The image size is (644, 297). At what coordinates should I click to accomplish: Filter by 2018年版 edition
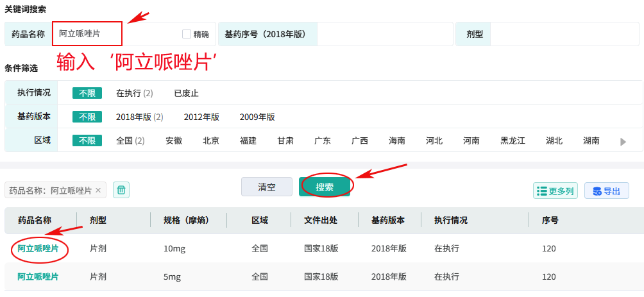139,117
